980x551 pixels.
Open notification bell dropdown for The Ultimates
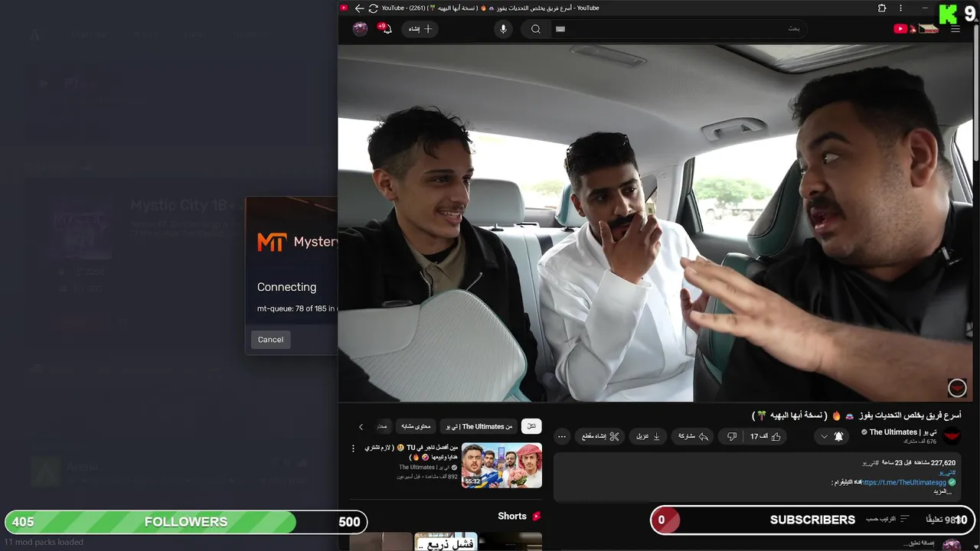(833, 436)
